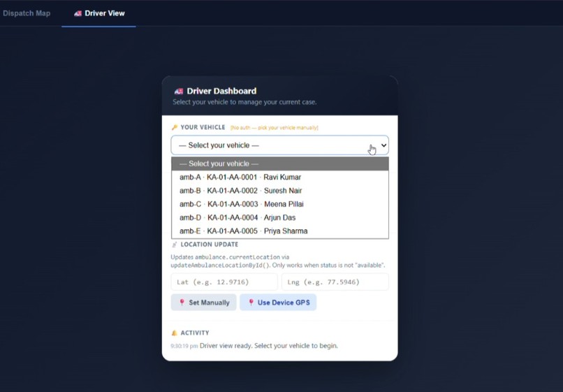Screen dimensions: 563x392
Task: Click the 'Select your vehicle to manage' subtitle
Action: [244, 102]
